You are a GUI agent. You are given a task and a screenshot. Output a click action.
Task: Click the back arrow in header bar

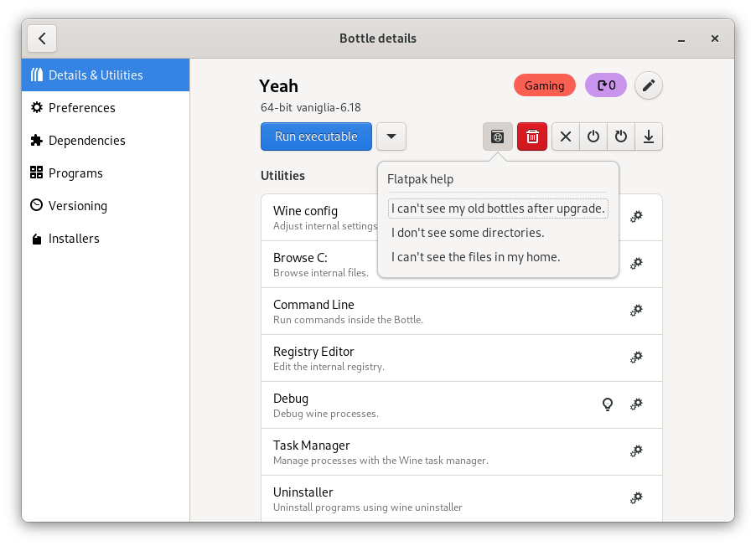tap(42, 39)
